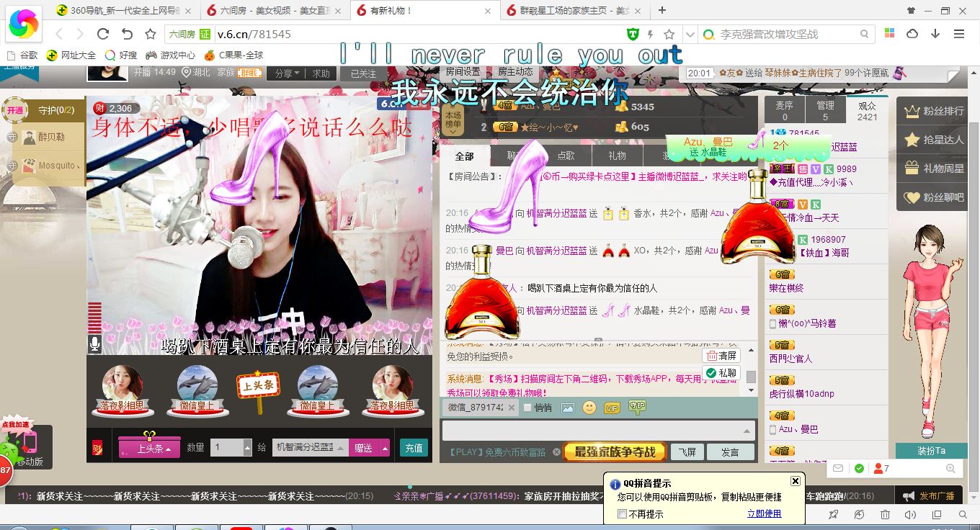Viewport: 980px width, 530px height.
Task: Switch to 360导航 browser tab
Action: [x=125, y=10]
